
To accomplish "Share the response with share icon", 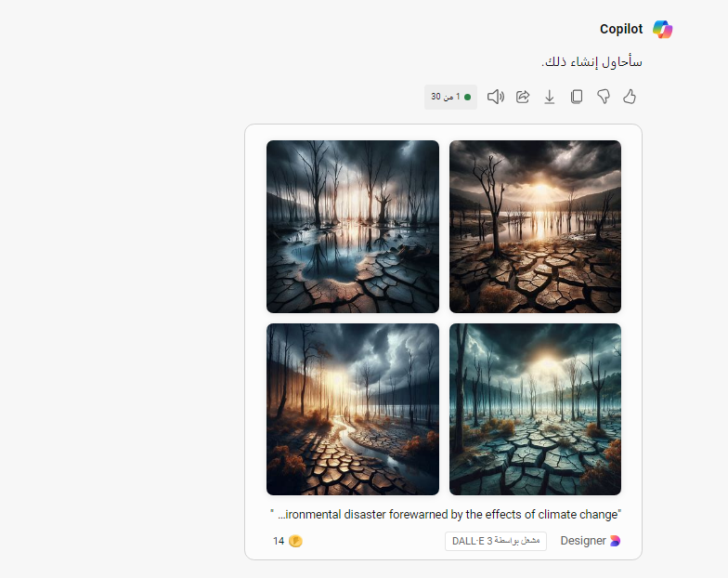I will [x=523, y=97].
